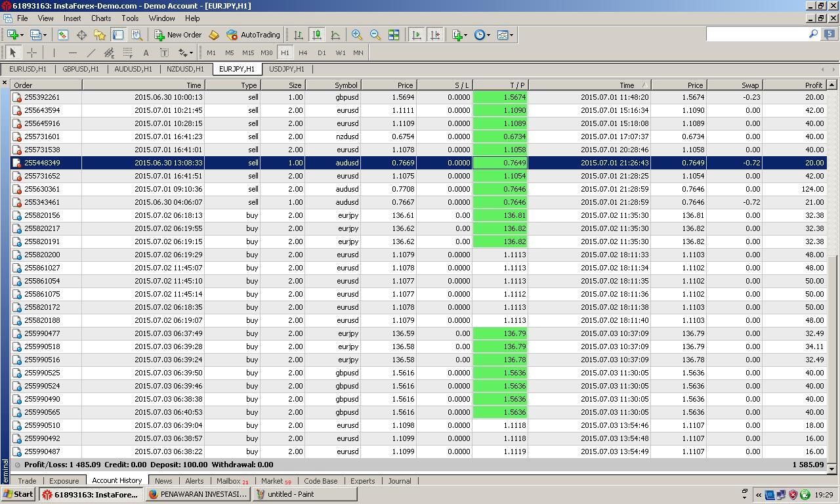Viewport: 840px width, 504px height.
Task: Select the Text tool (A)
Action: tap(146, 52)
